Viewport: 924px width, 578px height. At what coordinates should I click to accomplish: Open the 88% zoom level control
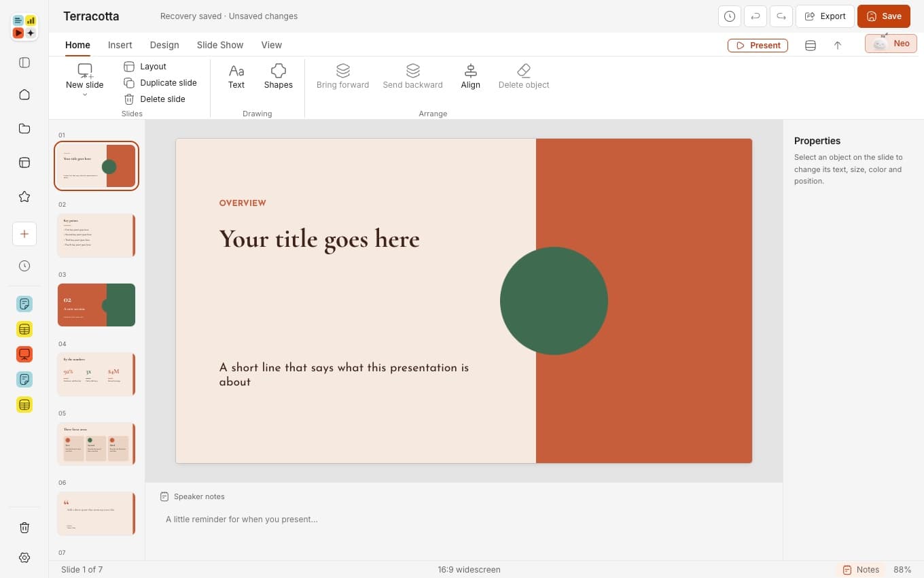click(x=902, y=570)
